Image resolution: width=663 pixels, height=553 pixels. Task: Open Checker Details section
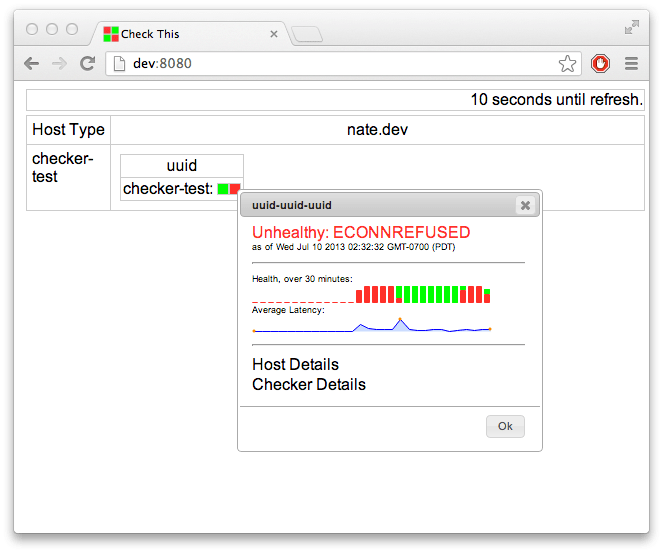309,384
